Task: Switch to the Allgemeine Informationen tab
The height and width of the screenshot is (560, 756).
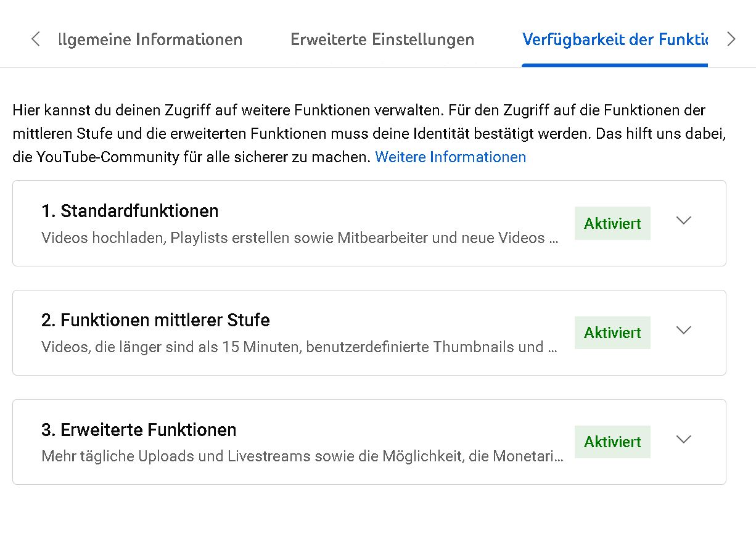Action: pos(148,39)
